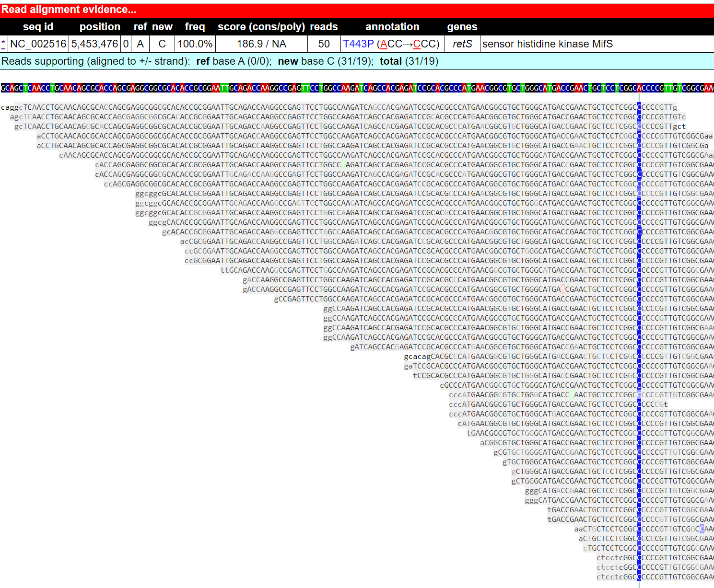The width and height of the screenshot is (714, 588).
Task: Select the position value 5,453,476
Action: [x=95, y=44]
